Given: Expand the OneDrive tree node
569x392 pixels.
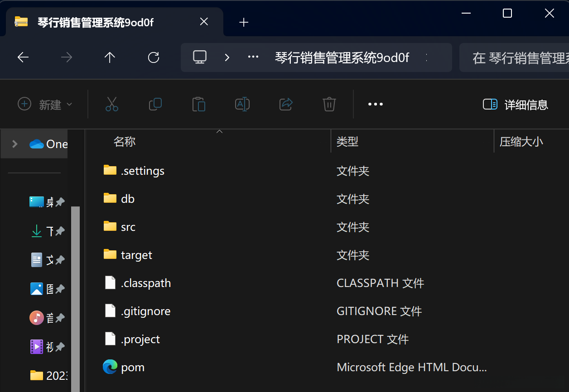Looking at the screenshot, I should coord(15,144).
